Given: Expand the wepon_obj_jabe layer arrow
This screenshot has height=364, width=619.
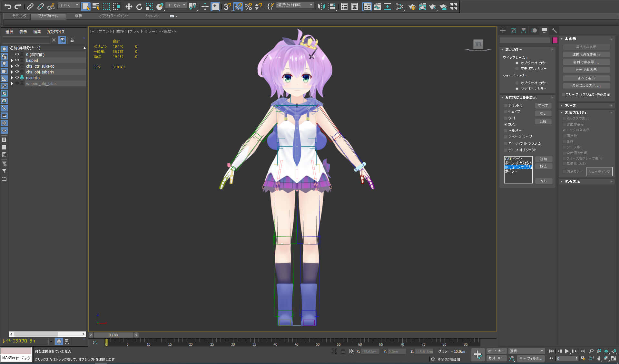Looking at the screenshot, I should (12, 83).
